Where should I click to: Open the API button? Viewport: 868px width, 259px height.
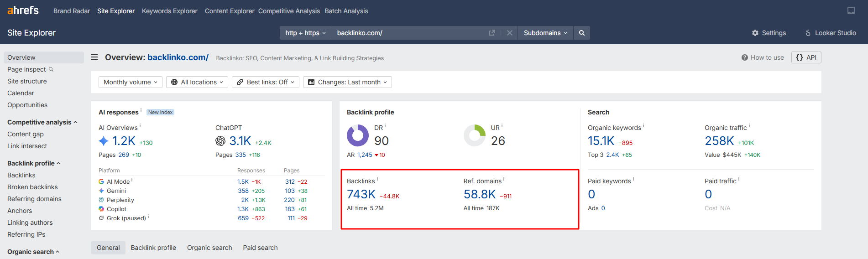click(x=806, y=57)
